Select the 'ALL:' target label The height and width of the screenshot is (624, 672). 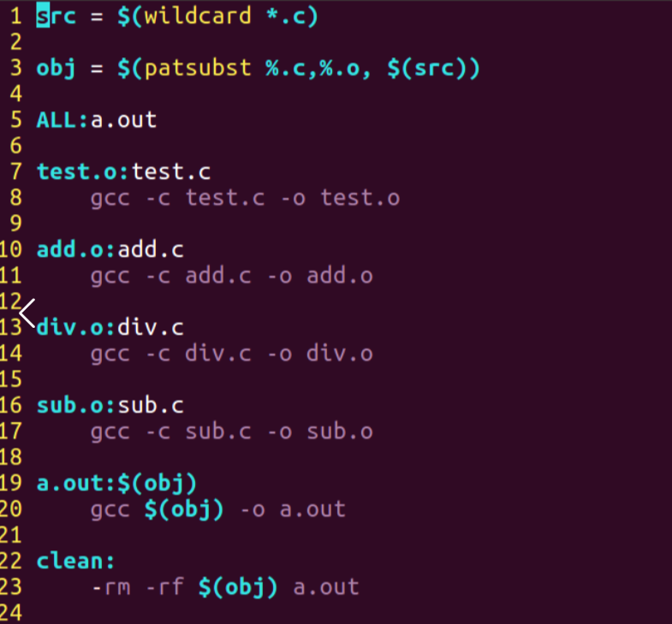pos(62,120)
